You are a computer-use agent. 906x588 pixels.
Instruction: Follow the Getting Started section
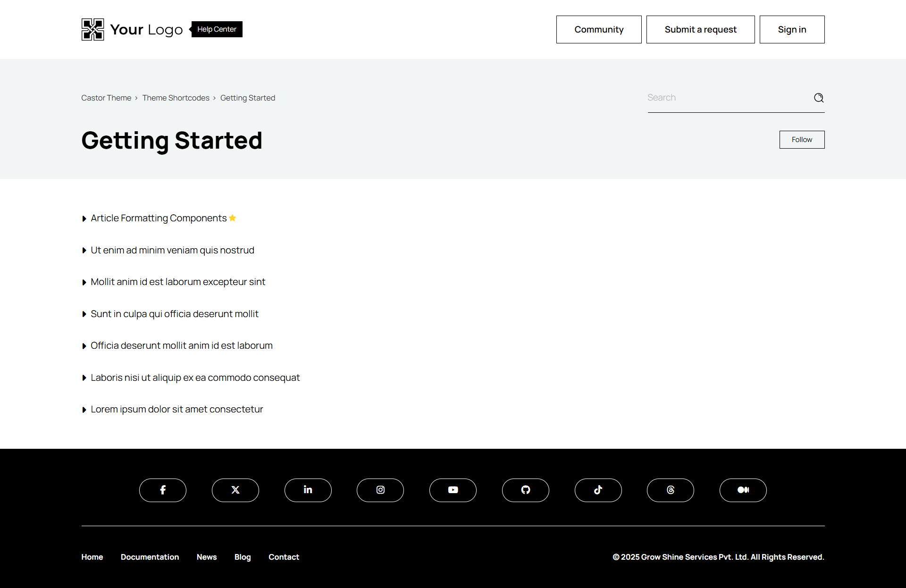tap(802, 140)
